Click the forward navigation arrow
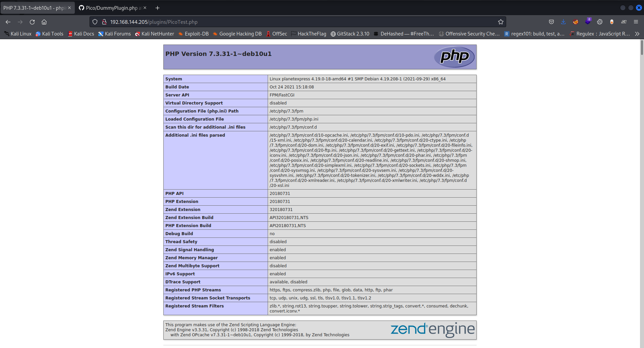This screenshot has height=348, width=644. pyautogui.click(x=20, y=22)
